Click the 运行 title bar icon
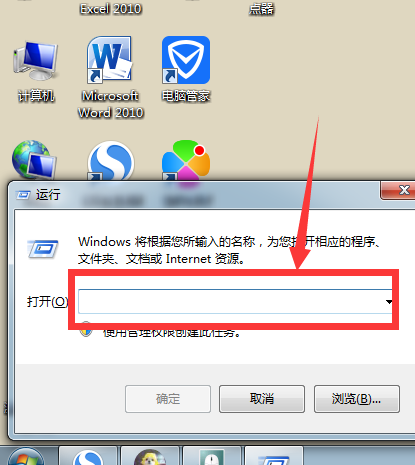Image resolution: width=415 pixels, height=465 pixels. coord(23,195)
